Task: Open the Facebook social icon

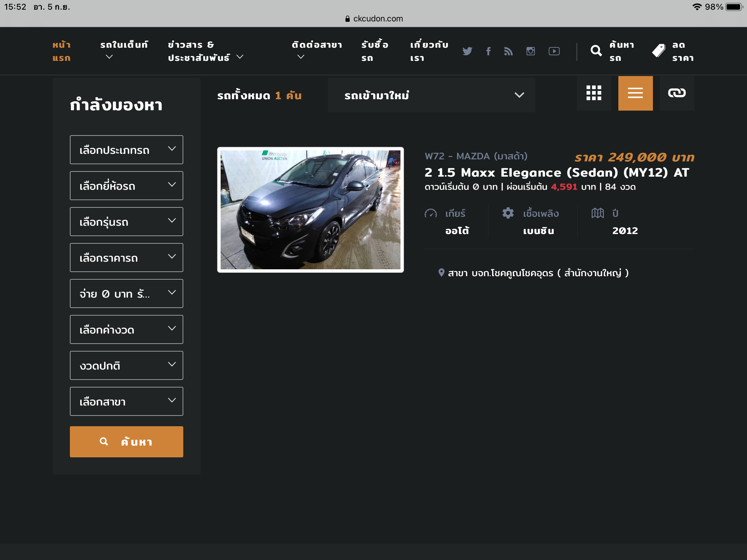Action: (488, 51)
